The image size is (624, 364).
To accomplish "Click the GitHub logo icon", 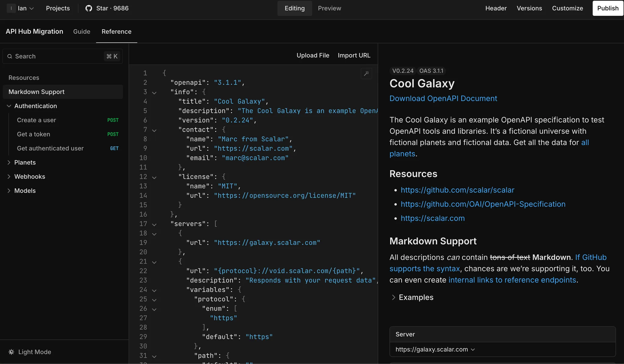I will [89, 8].
